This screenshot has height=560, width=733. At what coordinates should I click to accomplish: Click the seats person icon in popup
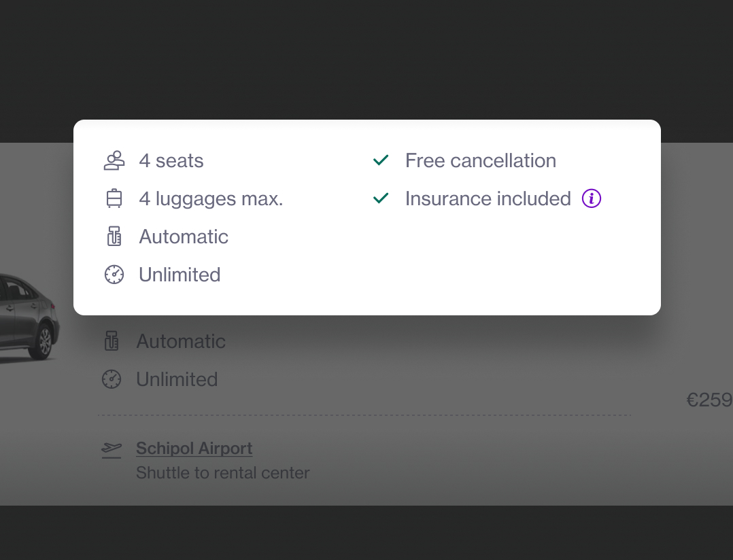pos(114,160)
